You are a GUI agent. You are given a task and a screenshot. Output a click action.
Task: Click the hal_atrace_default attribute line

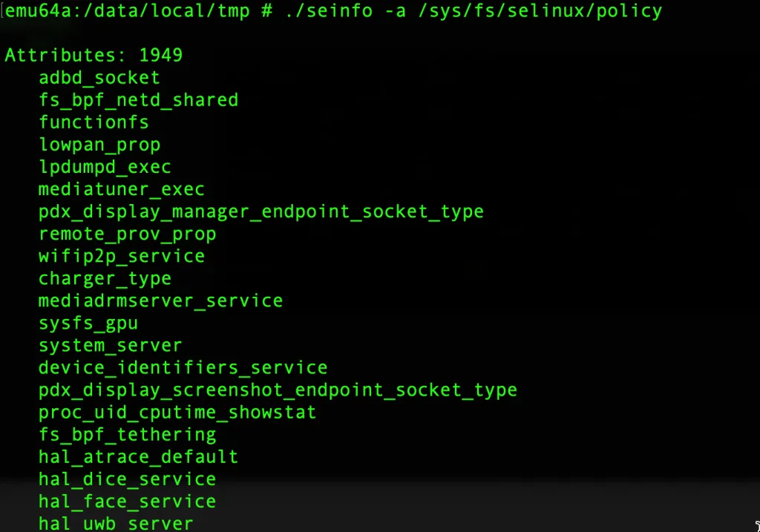pos(138,456)
